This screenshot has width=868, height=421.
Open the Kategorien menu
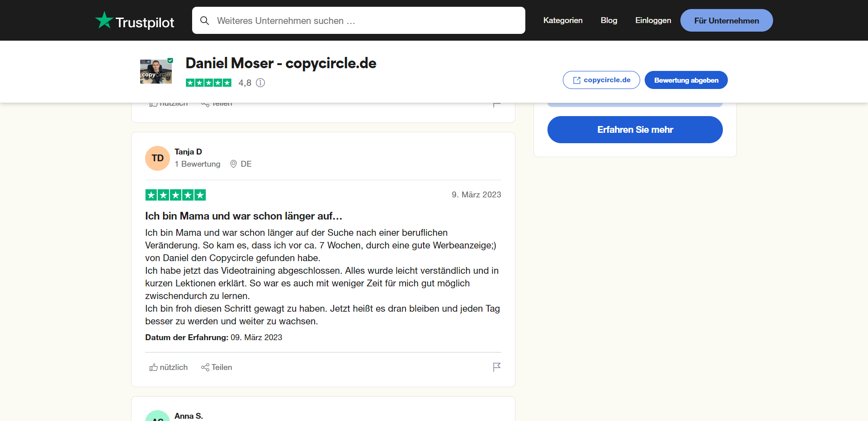[563, 20]
